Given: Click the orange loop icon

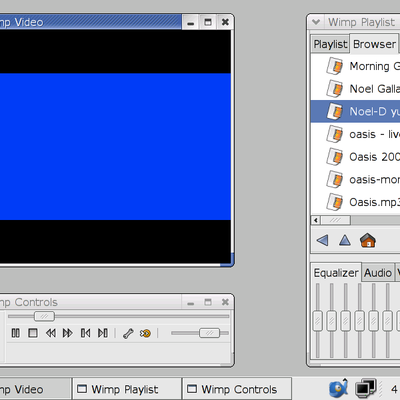Looking at the screenshot, I should [145, 333].
